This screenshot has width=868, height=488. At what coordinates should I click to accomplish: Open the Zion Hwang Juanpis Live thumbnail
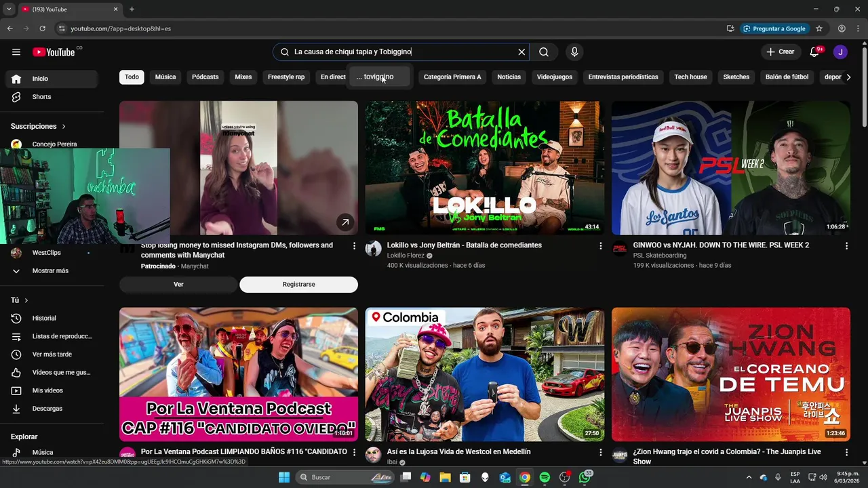pos(730,374)
